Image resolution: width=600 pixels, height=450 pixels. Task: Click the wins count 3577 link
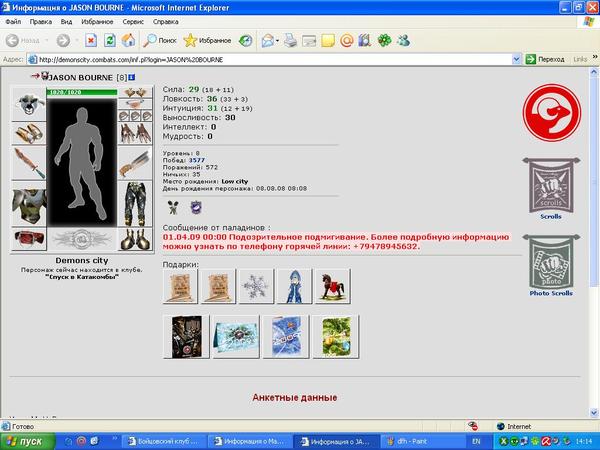click(196, 160)
